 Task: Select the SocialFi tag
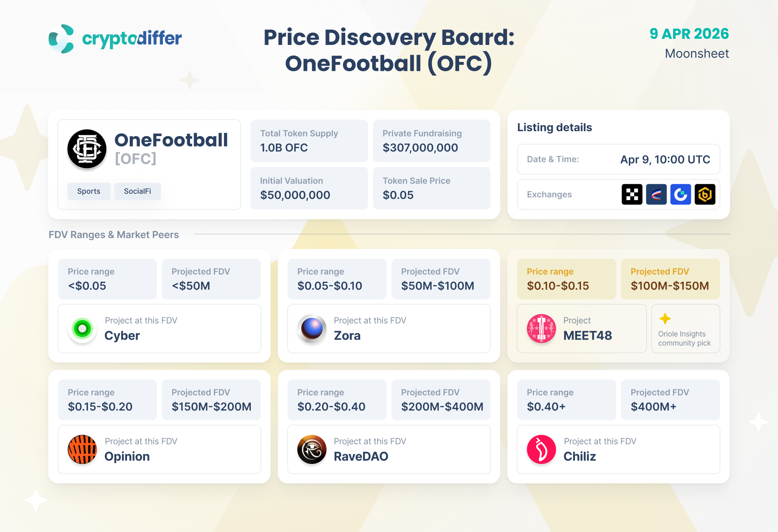137,191
